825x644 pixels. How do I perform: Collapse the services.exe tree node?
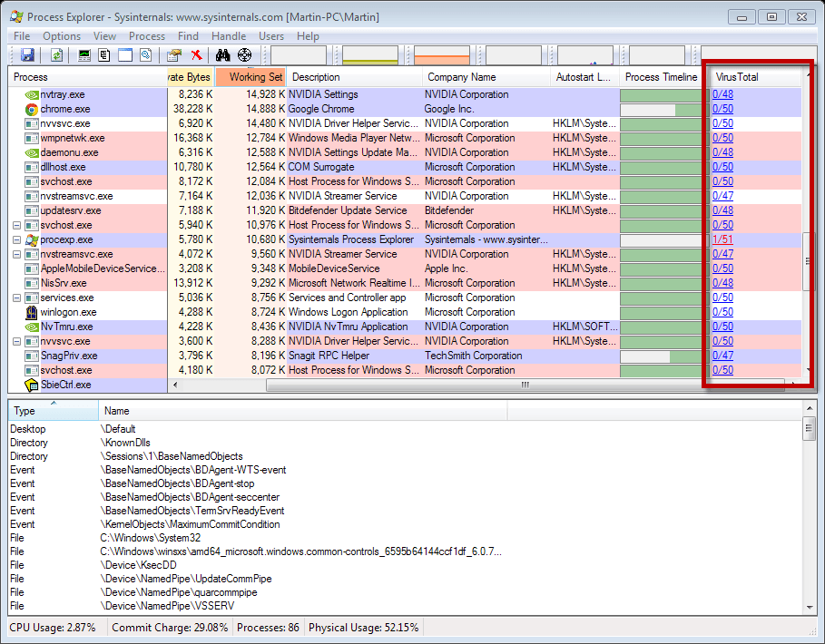(17, 298)
